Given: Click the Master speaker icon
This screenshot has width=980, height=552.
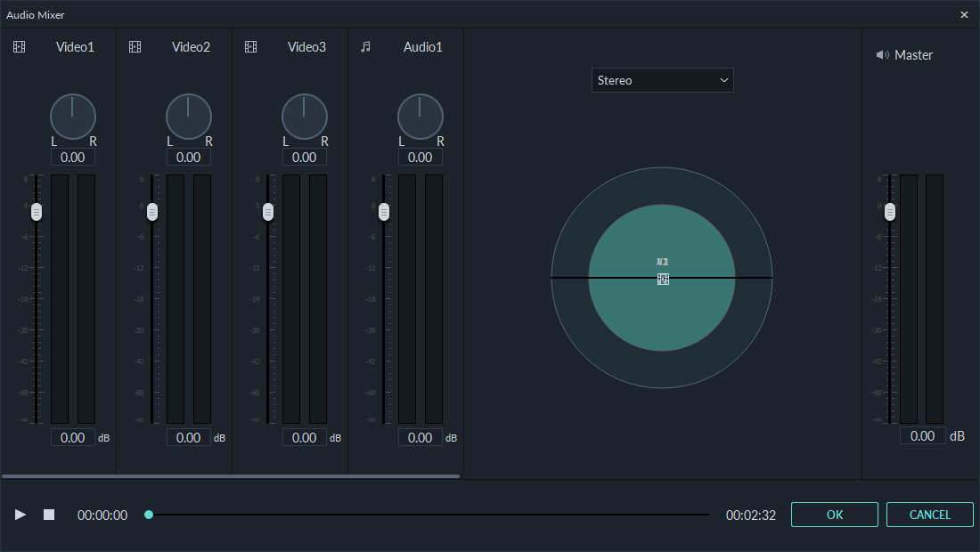Looking at the screenshot, I should [883, 55].
